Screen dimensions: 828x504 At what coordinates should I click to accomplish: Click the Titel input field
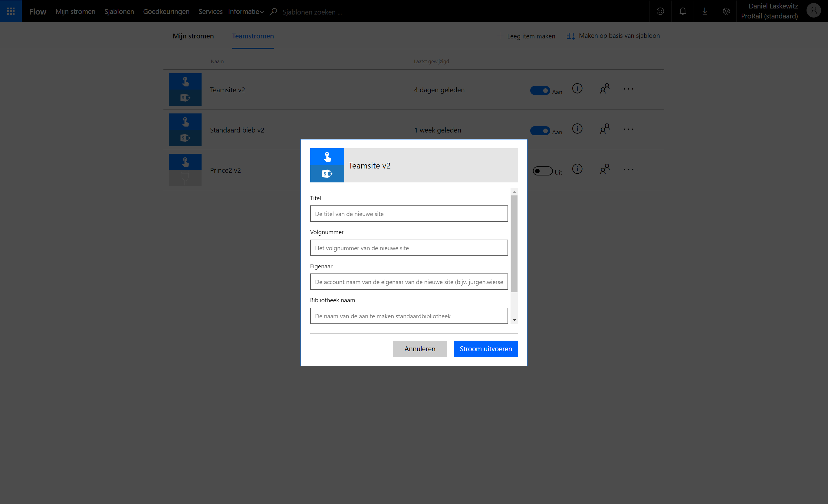(409, 214)
